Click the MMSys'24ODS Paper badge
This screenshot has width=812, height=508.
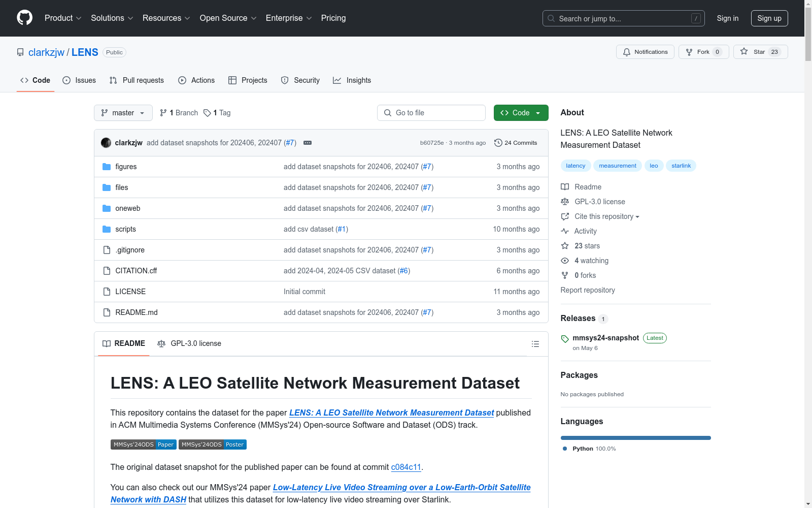tap(144, 444)
